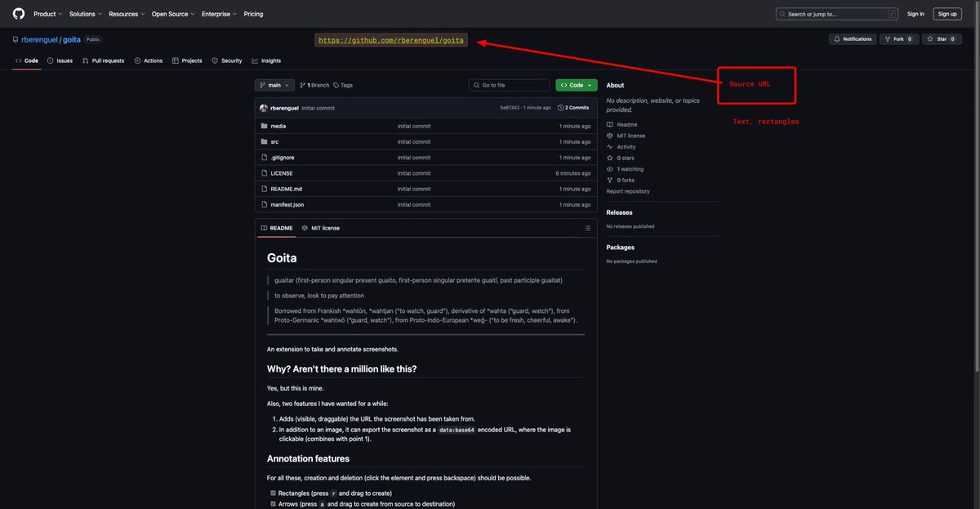Click the Notifications bell button
Image resolution: width=980 pixels, height=509 pixels.
[x=853, y=39]
